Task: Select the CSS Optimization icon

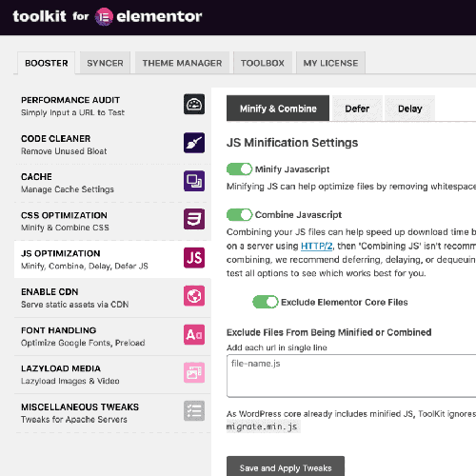Action: click(x=194, y=219)
